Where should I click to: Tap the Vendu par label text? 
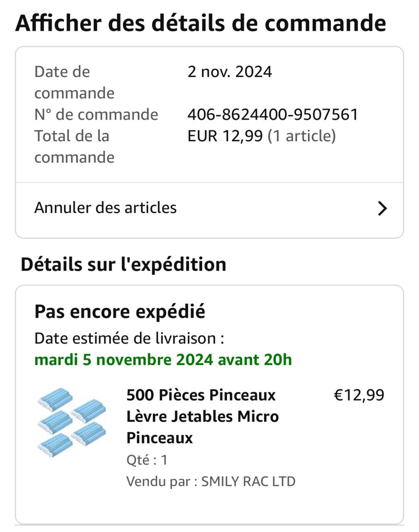click(161, 481)
